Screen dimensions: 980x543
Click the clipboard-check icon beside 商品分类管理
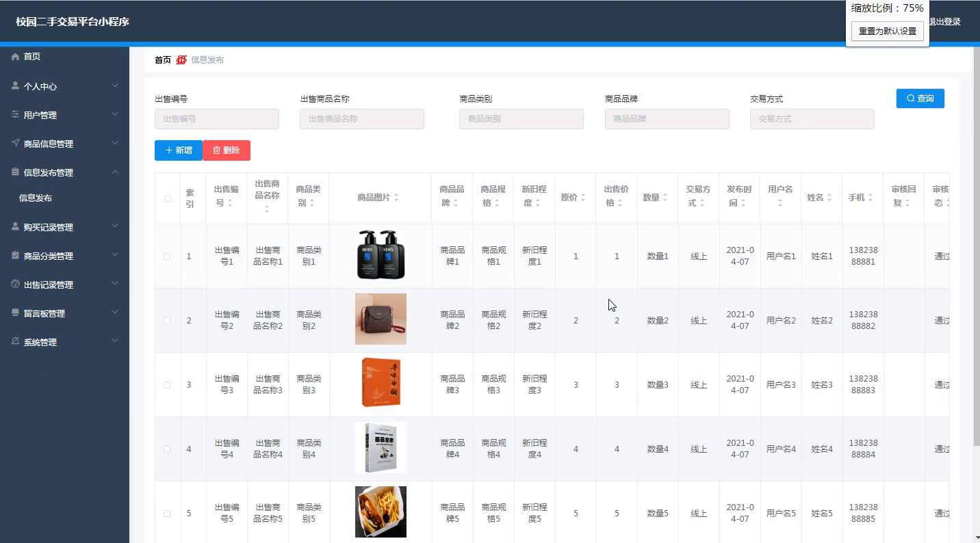[15, 255]
